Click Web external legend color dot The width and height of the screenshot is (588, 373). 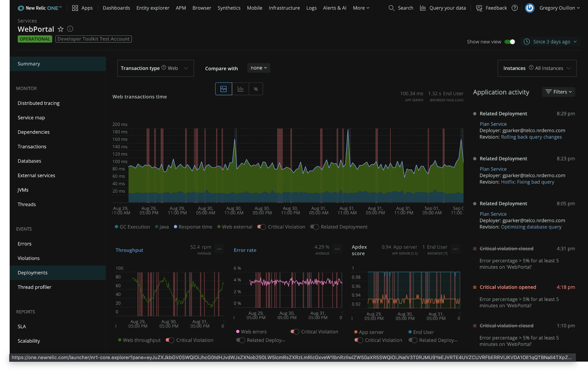(219, 227)
